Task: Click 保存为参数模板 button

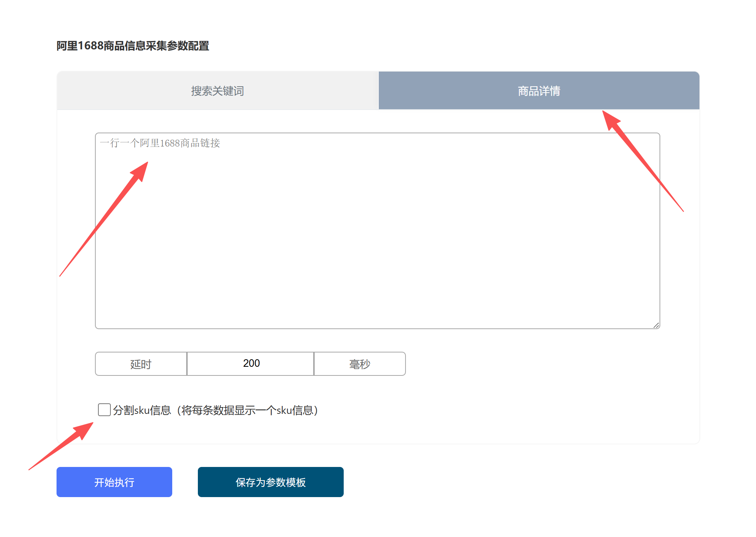Action: pyautogui.click(x=271, y=482)
